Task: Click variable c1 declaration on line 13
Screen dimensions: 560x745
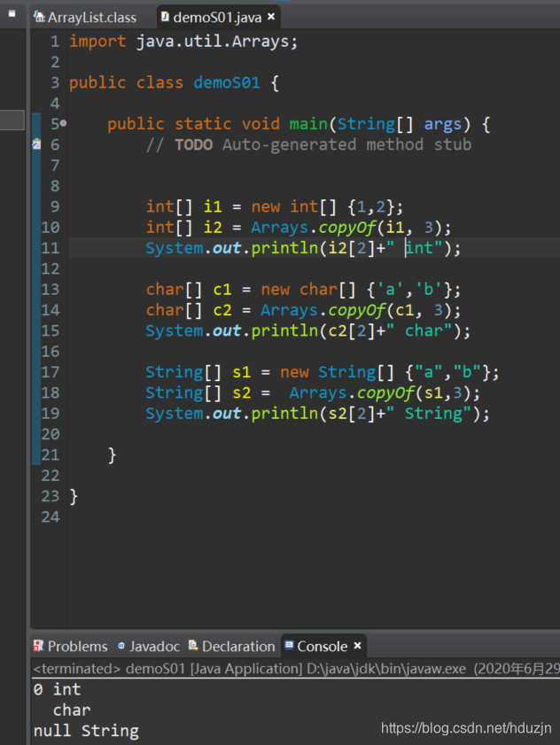Action: click(222, 290)
